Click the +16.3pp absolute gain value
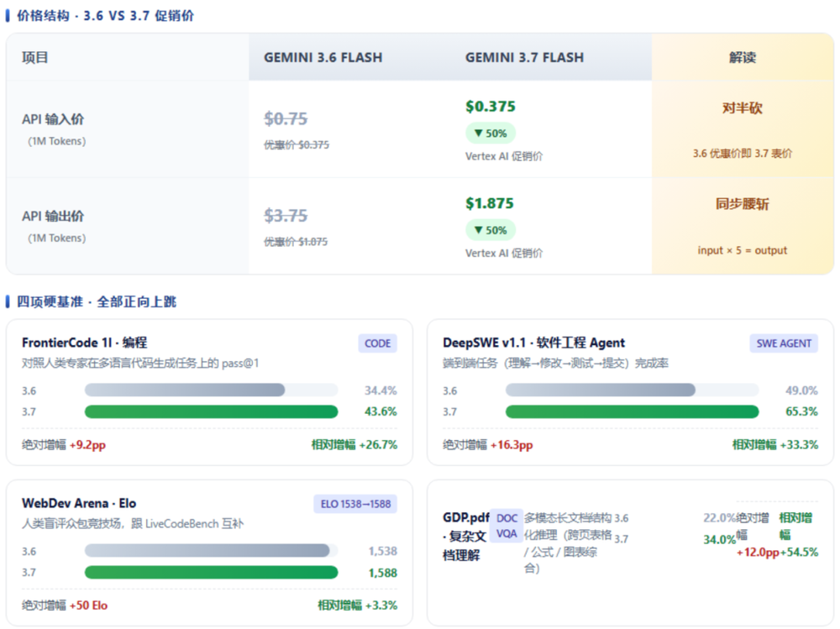Image resolution: width=840 pixels, height=629 pixels. coord(512,445)
